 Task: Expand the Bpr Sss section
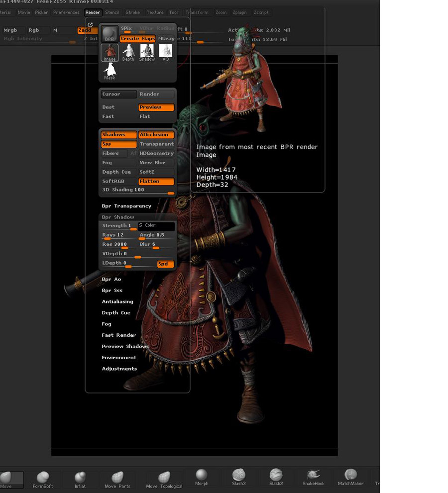tap(112, 290)
